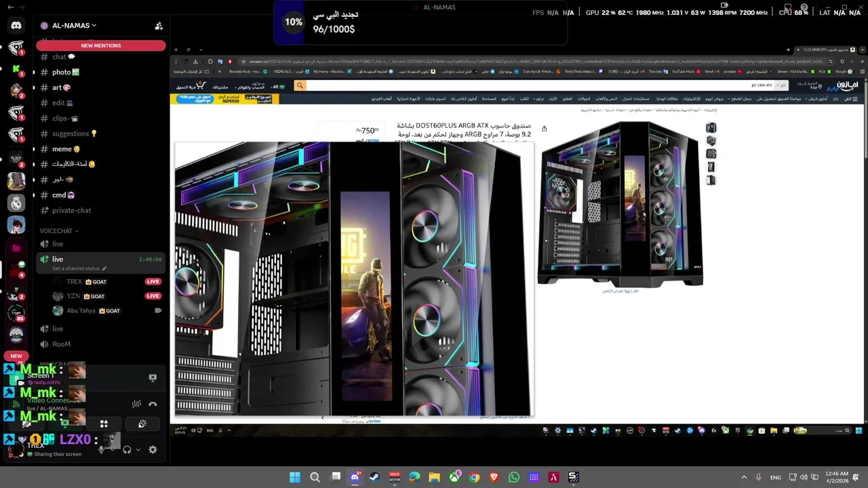This screenshot has height=488, width=868.
Task: Open Google Chrome from taskbar
Action: click(474, 477)
